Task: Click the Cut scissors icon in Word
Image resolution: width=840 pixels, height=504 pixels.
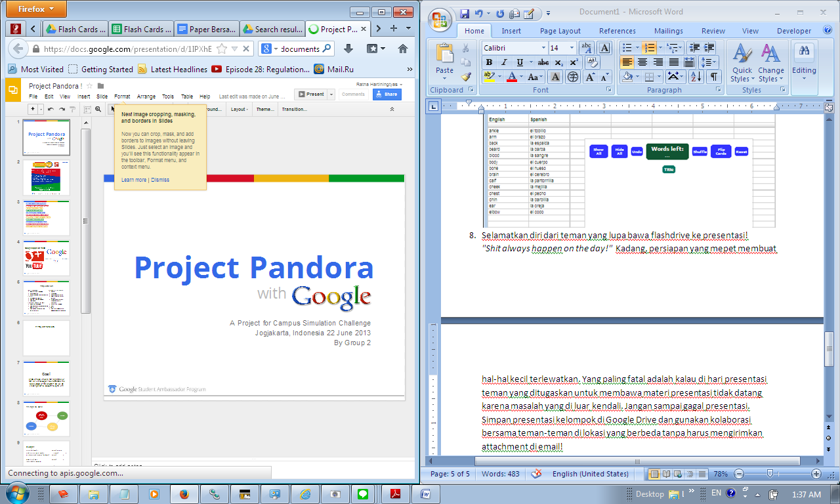Action: pyautogui.click(x=466, y=48)
